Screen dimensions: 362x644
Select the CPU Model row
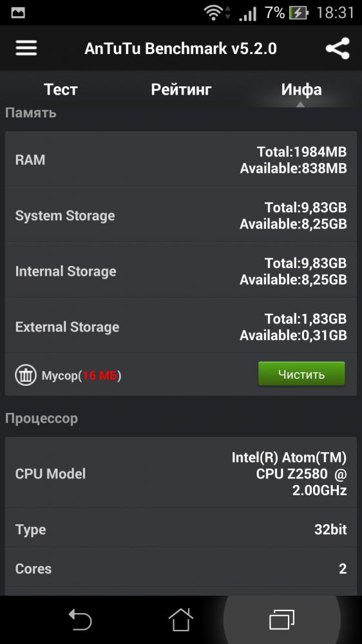tap(181, 473)
